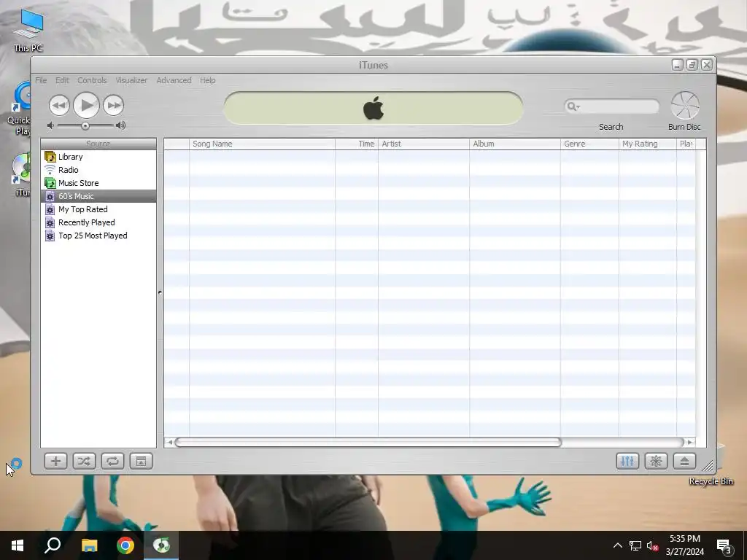Click the low volume speaker icon

(50, 125)
